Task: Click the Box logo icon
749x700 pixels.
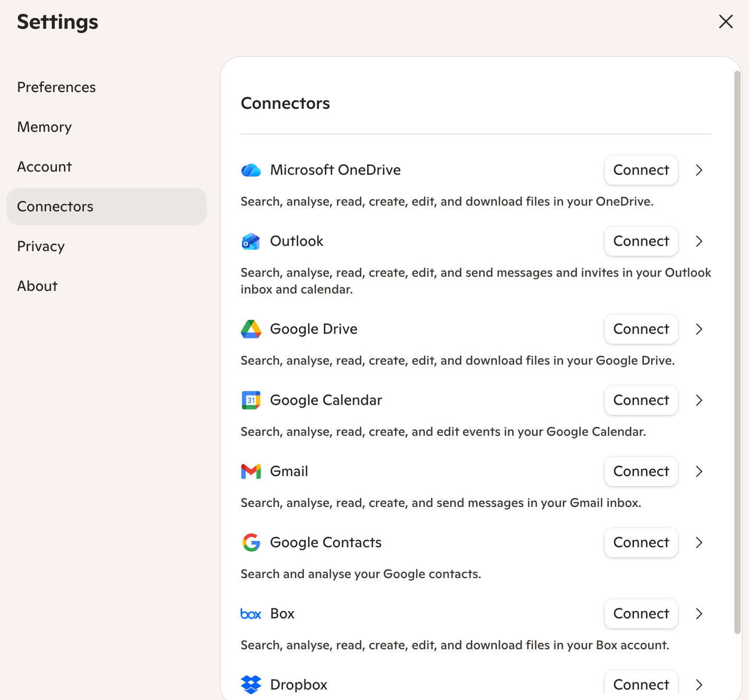Action: 251,614
